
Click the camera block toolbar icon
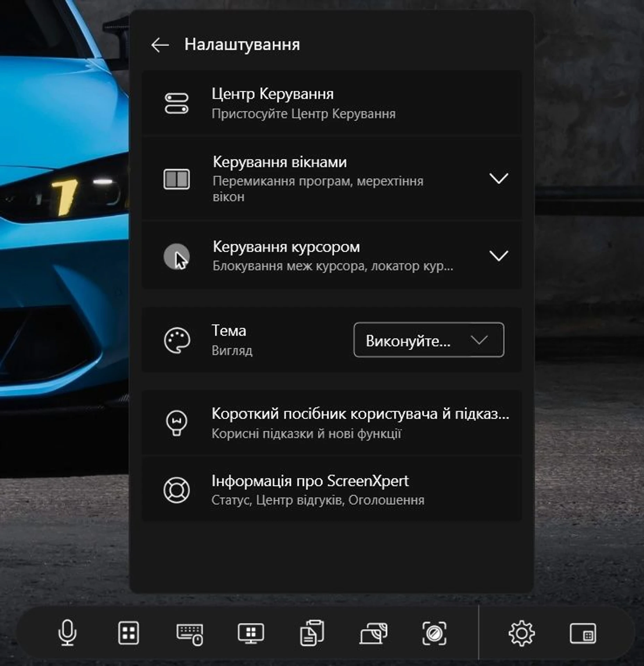[x=434, y=634]
